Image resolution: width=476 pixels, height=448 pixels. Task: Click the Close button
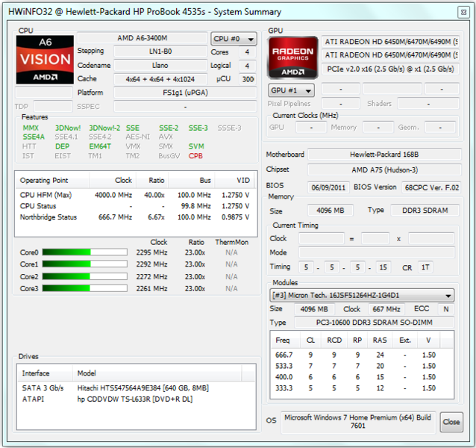pyautogui.click(x=451, y=422)
